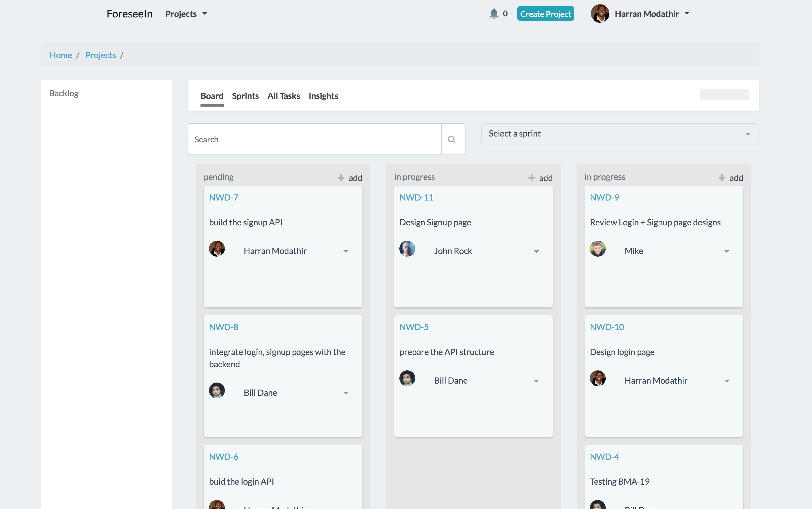Click Harran Modathir's avatar in top navbar
812x509 pixels.
point(600,14)
